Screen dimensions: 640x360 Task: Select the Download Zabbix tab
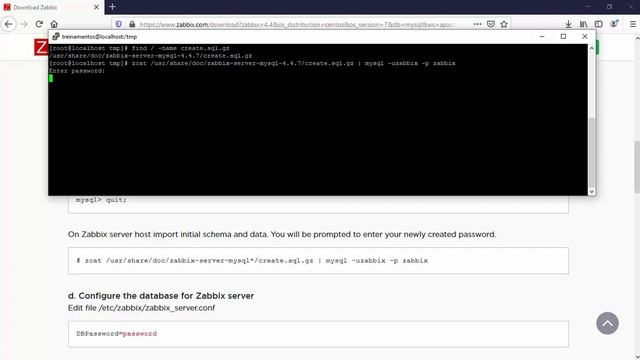point(52,7)
